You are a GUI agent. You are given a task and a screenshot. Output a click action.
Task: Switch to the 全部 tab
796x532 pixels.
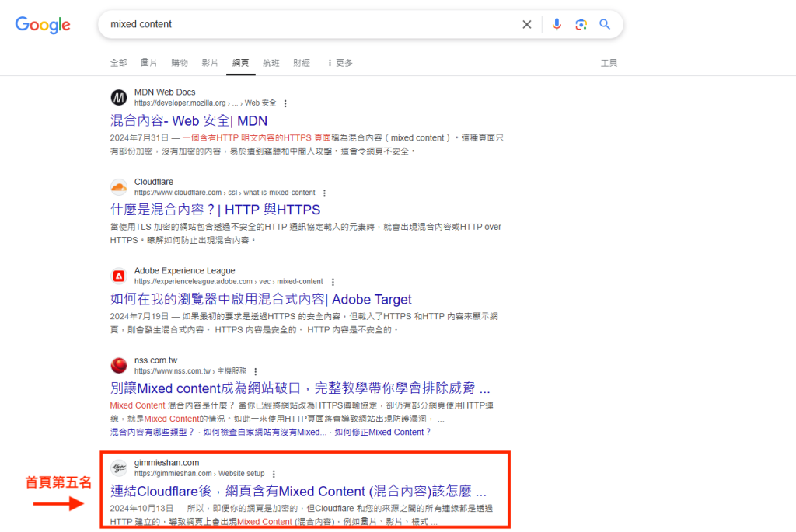(119, 63)
